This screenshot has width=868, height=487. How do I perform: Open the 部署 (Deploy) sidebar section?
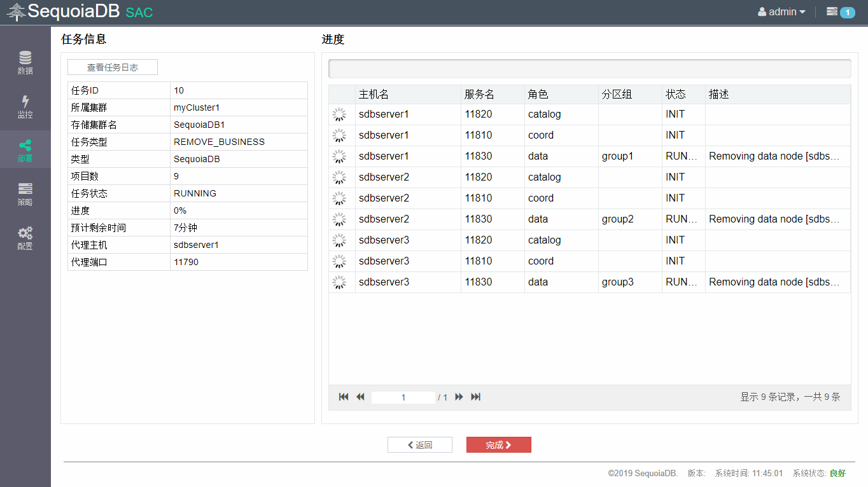pos(25,150)
